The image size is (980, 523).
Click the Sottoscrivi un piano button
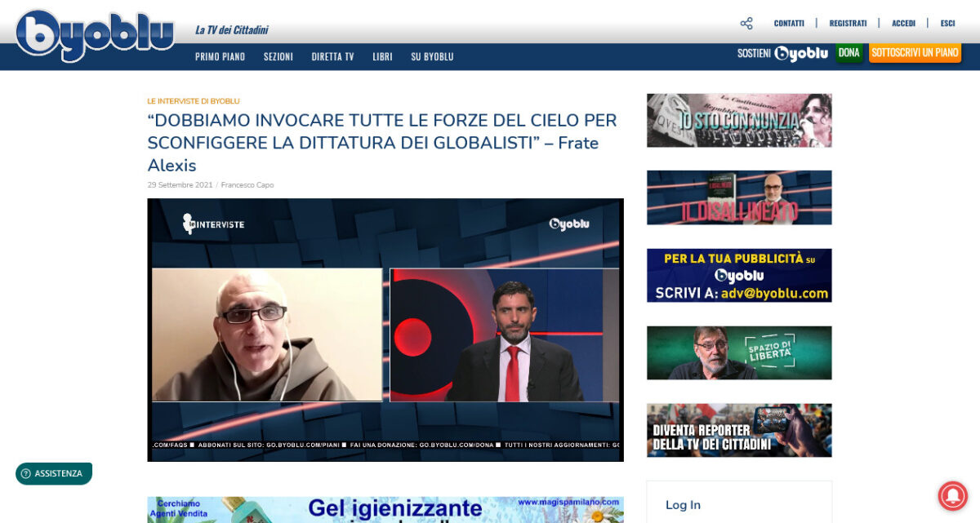tap(914, 53)
